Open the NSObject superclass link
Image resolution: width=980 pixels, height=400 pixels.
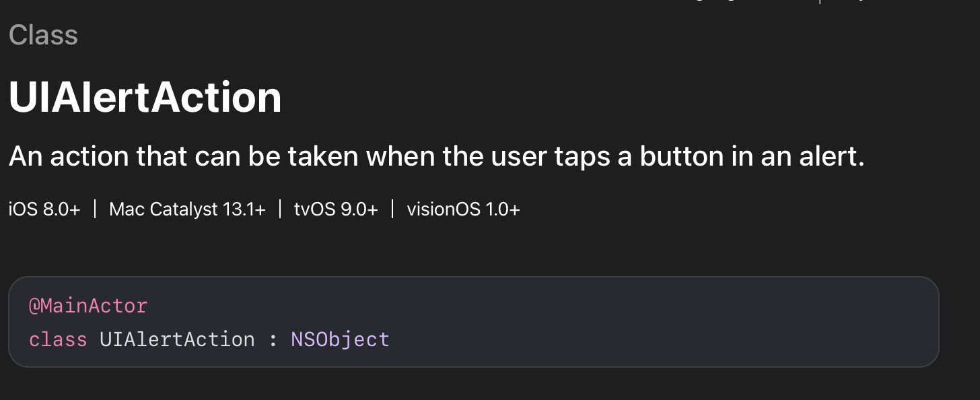340,339
